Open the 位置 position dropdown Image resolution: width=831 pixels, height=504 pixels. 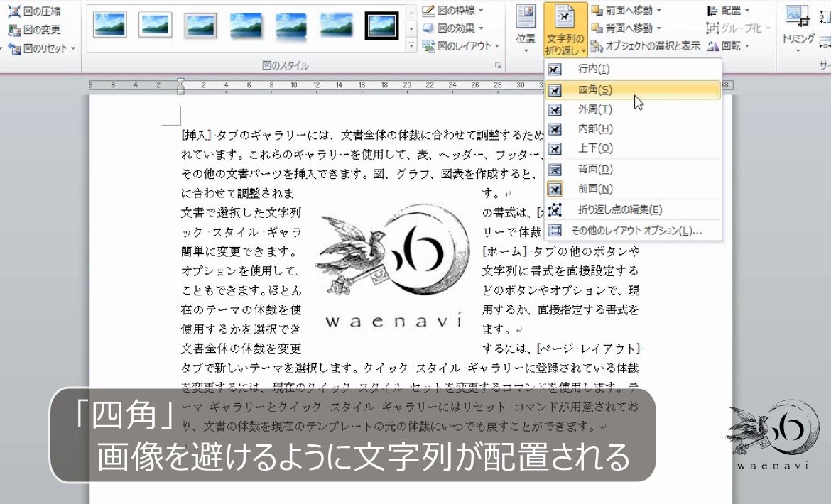[526, 30]
